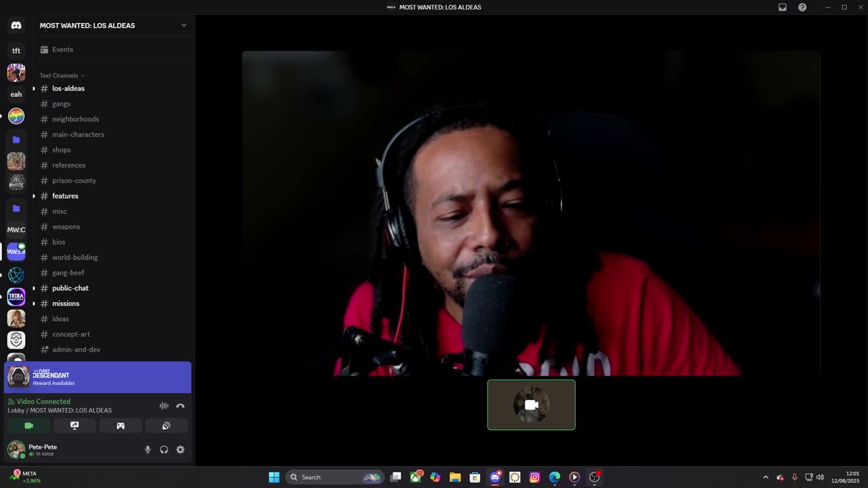
Task: Open File Explorer from the taskbar
Action: point(455,477)
